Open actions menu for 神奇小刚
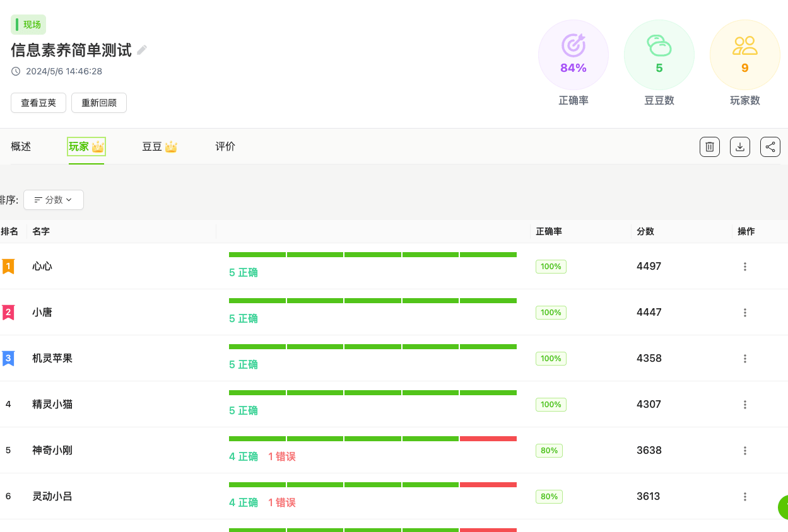788x532 pixels. 745,451
